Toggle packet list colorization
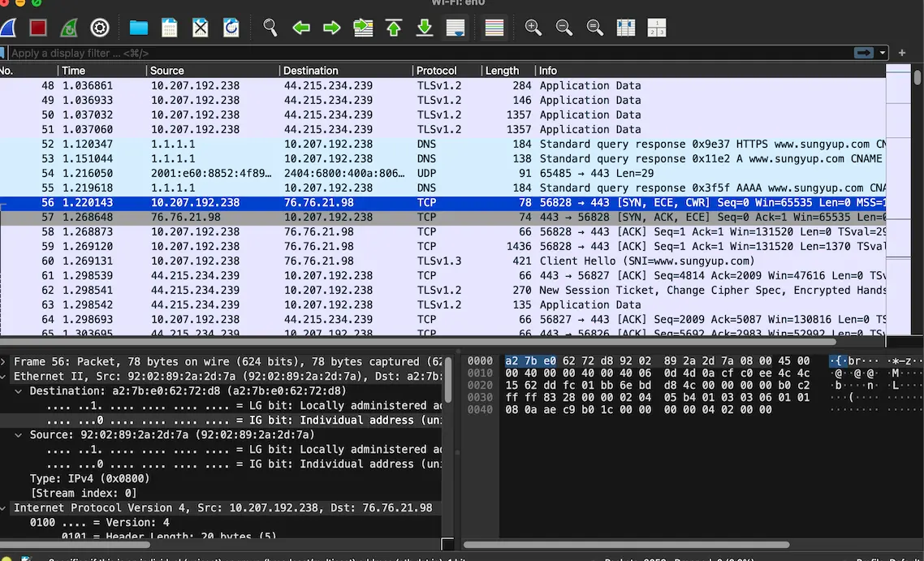The height and width of the screenshot is (561, 924). point(494,27)
